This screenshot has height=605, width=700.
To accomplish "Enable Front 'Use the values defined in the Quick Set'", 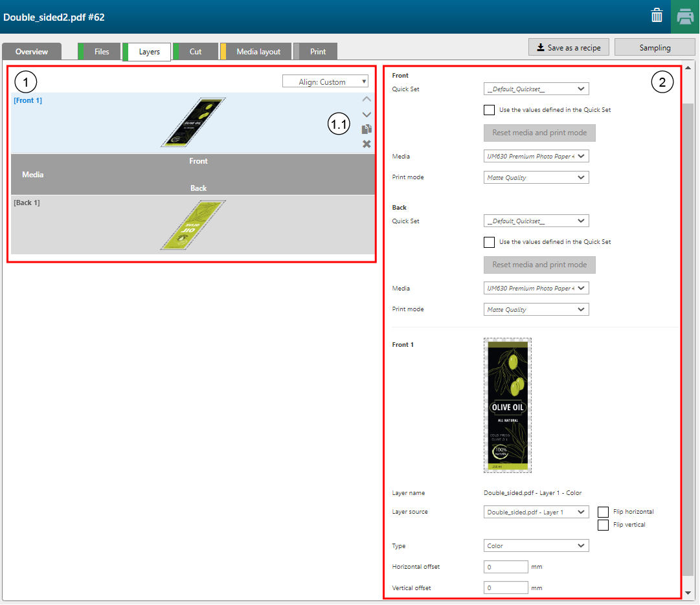I will click(490, 110).
